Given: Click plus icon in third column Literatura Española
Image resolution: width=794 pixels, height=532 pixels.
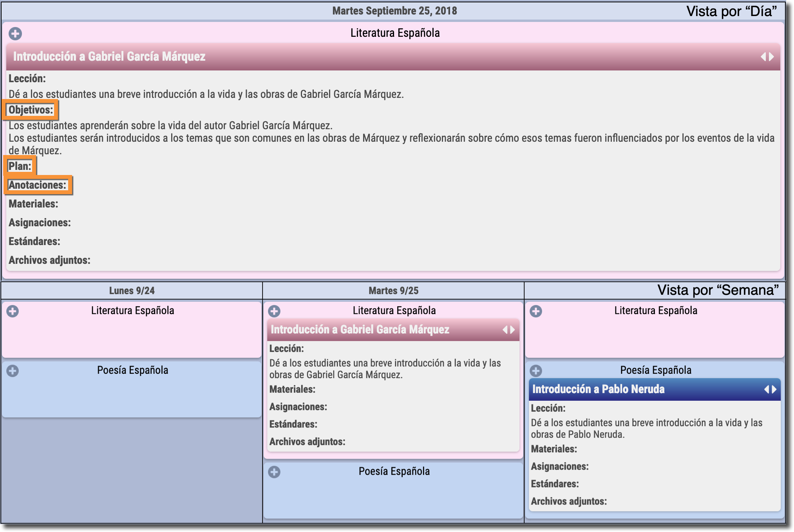Looking at the screenshot, I should click(x=536, y=311).
